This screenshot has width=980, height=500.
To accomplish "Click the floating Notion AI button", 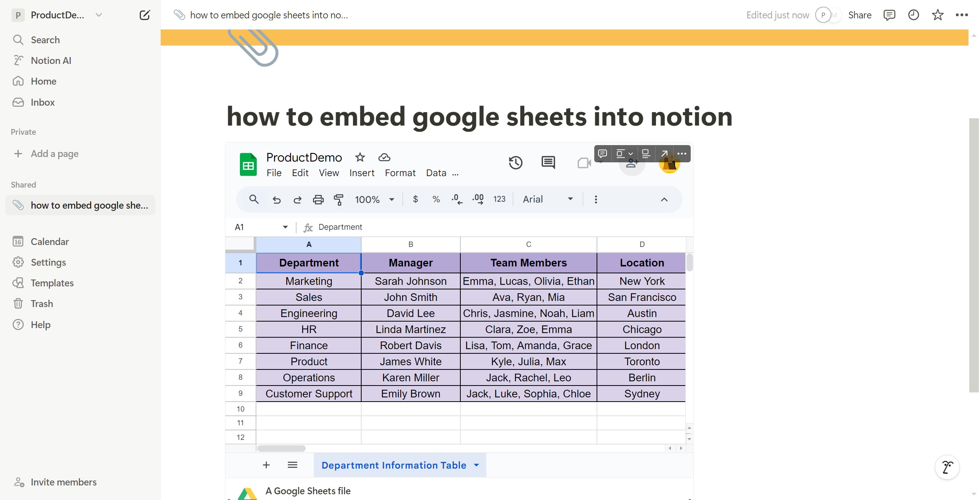I will (947, 467).
